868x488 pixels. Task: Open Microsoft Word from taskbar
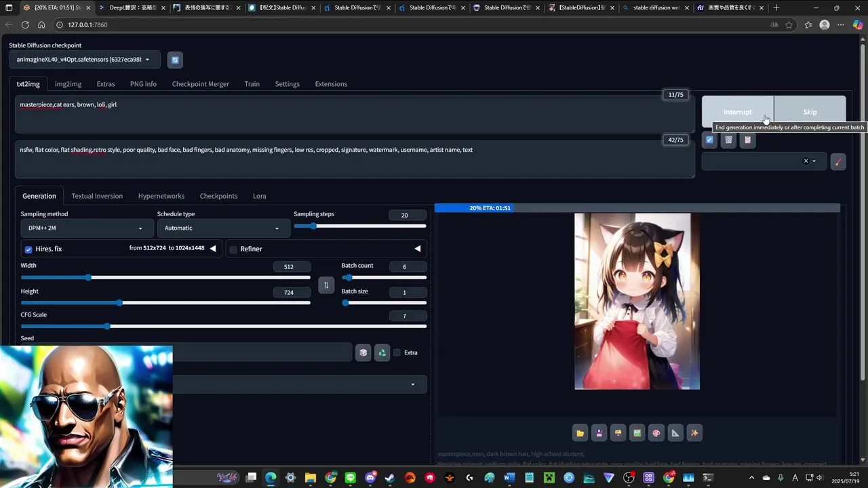click(x=509, y=478)
